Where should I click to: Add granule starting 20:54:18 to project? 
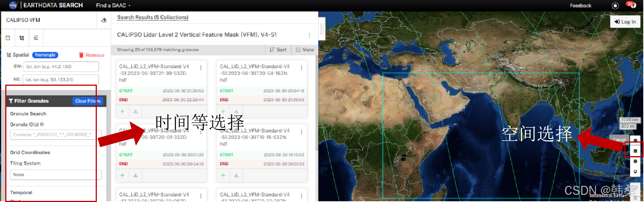(x=223, y=111)
